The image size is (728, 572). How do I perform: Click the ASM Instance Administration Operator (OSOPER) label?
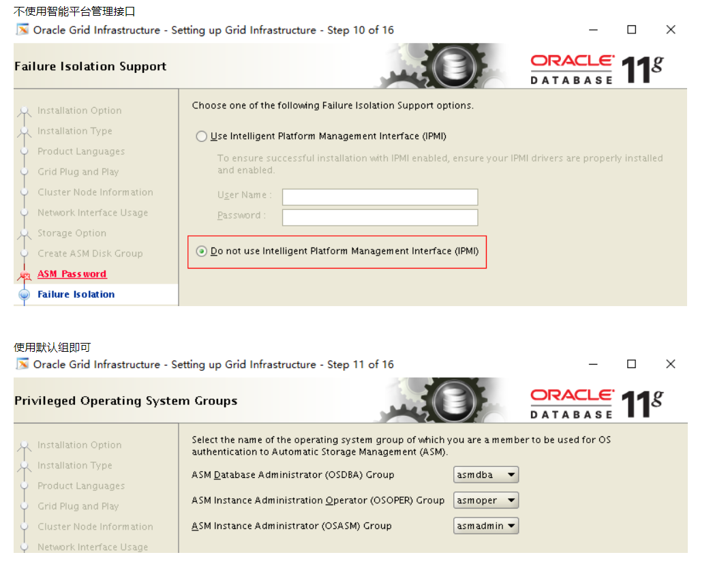tap(318, 500)
